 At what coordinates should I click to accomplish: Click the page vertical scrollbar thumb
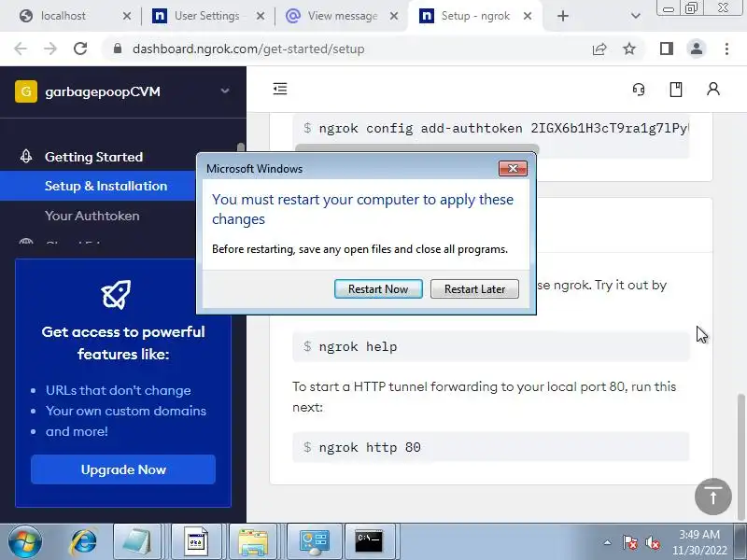coord(740,457)
